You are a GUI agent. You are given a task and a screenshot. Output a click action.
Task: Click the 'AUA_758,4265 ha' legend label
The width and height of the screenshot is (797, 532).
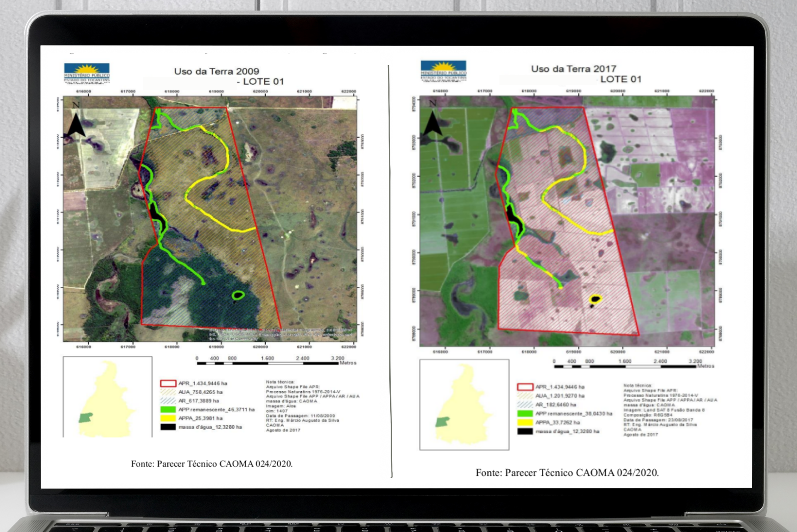200,392
